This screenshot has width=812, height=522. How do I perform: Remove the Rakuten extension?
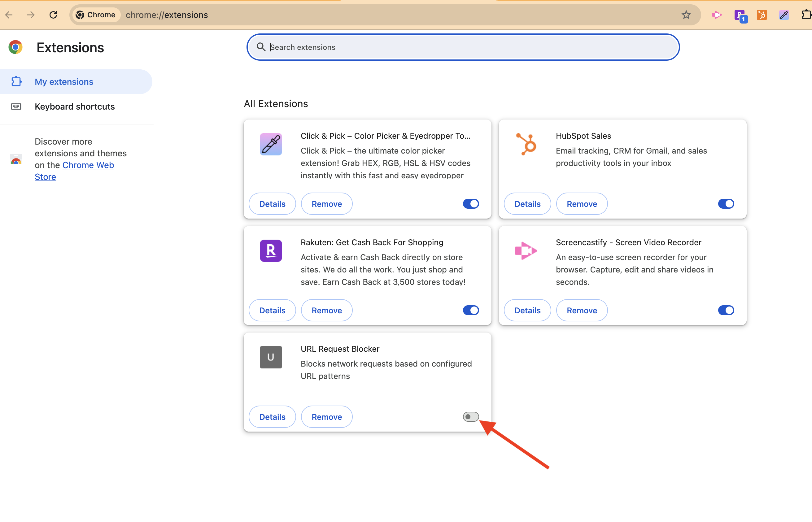point(327,310)
